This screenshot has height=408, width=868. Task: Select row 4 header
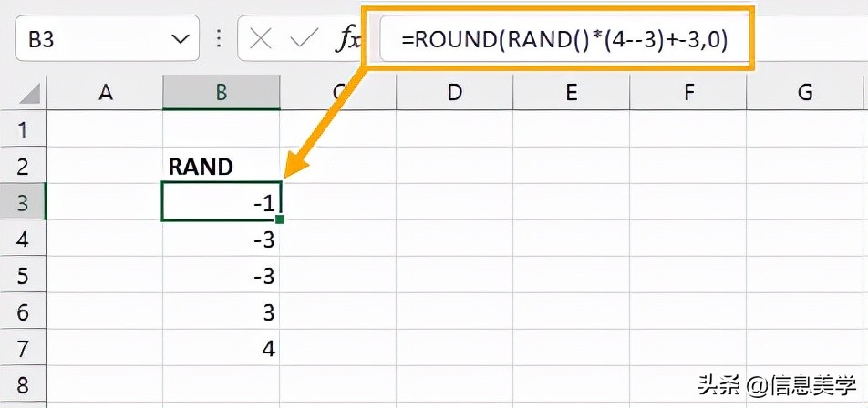(x=23, y=239)
